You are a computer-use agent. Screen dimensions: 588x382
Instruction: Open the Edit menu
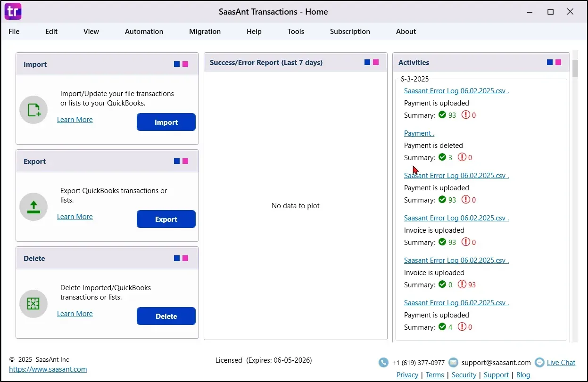(51, 32)
